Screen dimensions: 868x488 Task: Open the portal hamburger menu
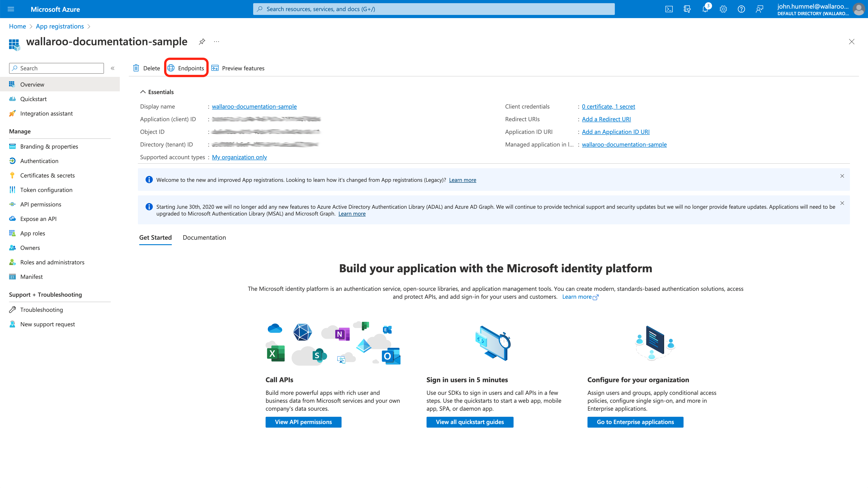pos(11,9)
